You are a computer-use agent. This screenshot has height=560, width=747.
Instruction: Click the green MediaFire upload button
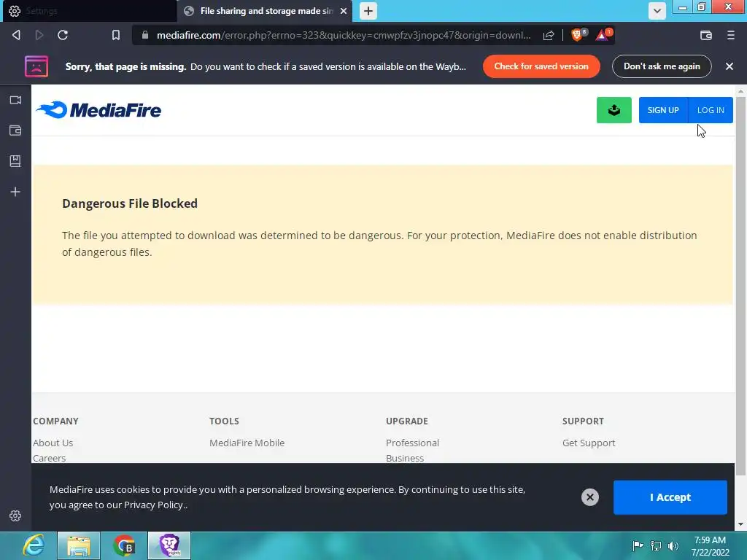coord(614,110)
